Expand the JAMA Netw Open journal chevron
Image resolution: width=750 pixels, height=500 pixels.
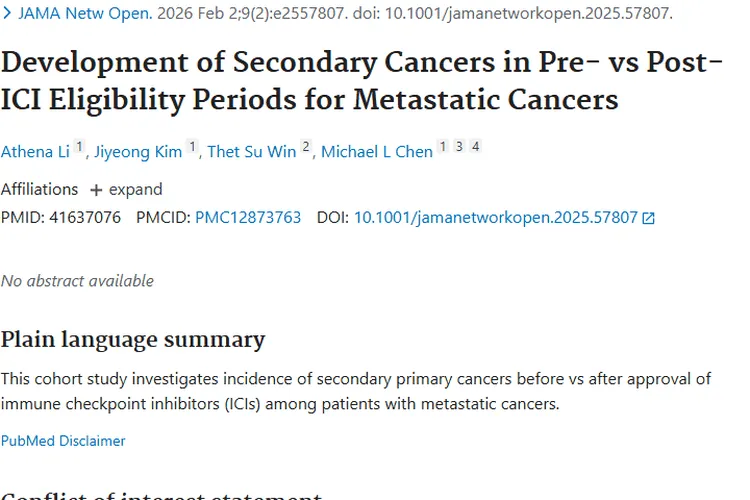7,14
